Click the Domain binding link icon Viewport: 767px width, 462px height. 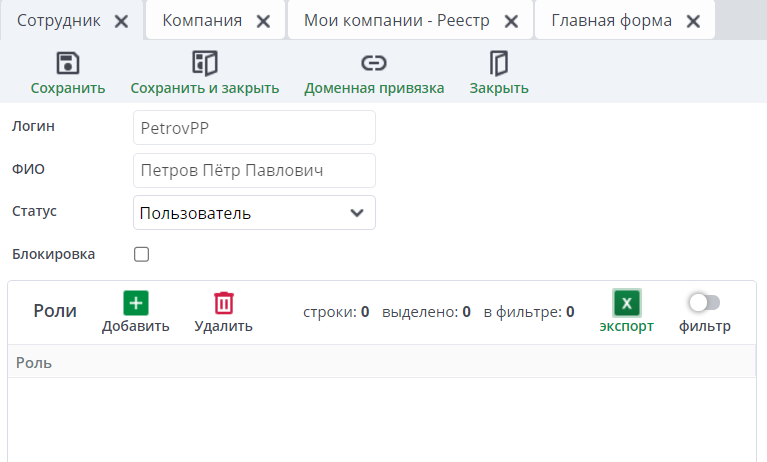tap(374, 64)
